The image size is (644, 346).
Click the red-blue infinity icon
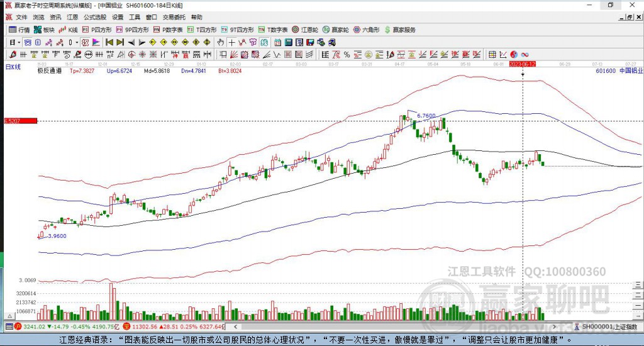[x=525, y=54]
